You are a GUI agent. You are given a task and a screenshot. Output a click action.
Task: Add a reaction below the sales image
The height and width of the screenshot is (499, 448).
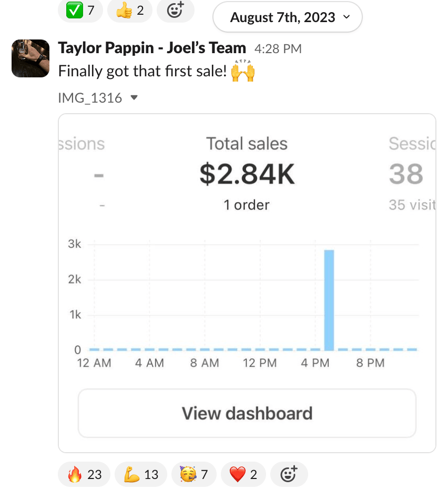(x=289, y=474)
